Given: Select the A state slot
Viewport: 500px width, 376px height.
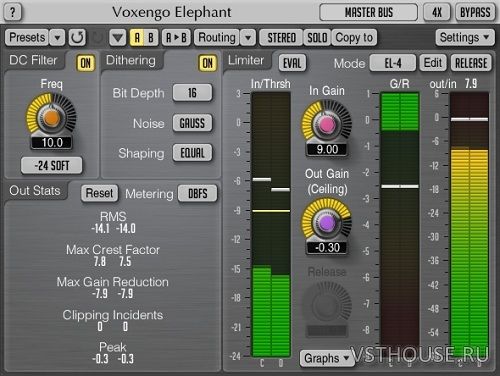Looking at the screenshot, I should (137, 37).
